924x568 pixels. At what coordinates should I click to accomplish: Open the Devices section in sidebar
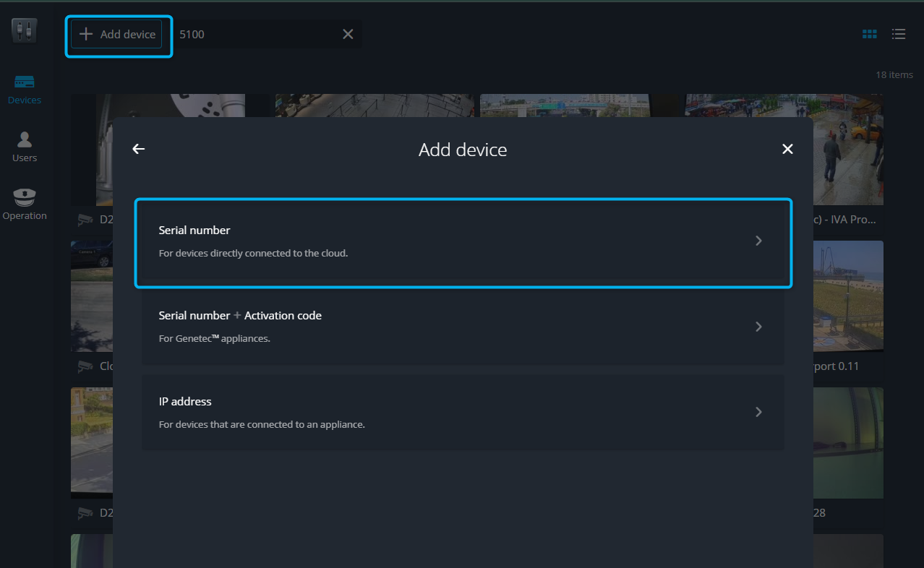pos(25,90)
